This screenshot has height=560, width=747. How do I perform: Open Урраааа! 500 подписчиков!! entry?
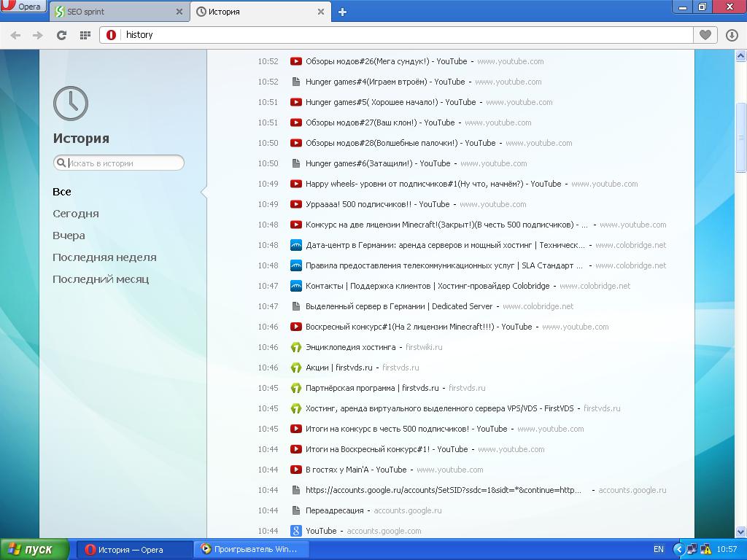pyautogui.click(x=378, y=205)
